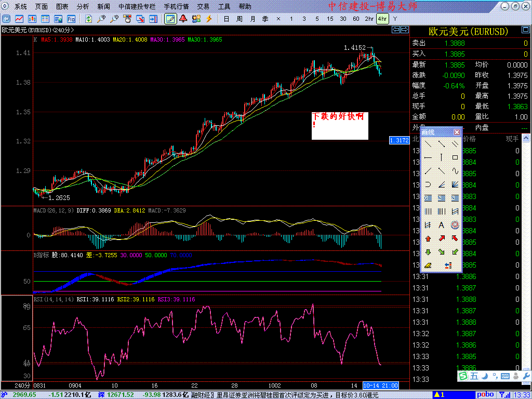The width and height of the screenshot is (532, 399).
Task: Open the Fio toolbar button
Action: [x=71, y=19]
